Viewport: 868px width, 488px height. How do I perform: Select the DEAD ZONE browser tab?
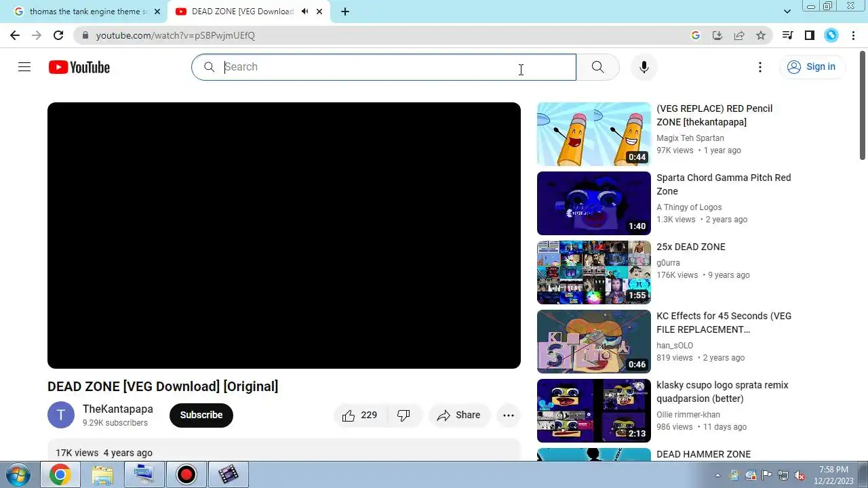point(243,12)
